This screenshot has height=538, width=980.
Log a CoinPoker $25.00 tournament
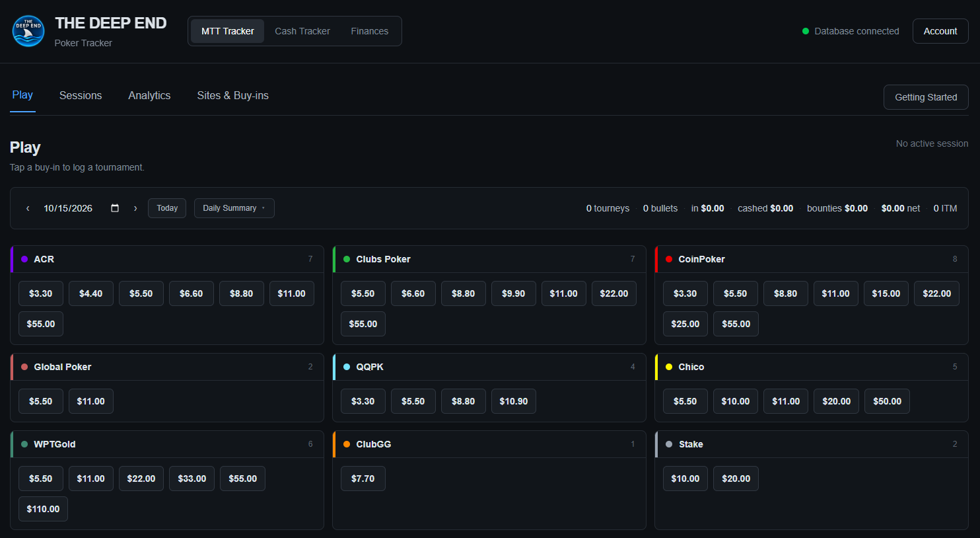tap(685, 324)
